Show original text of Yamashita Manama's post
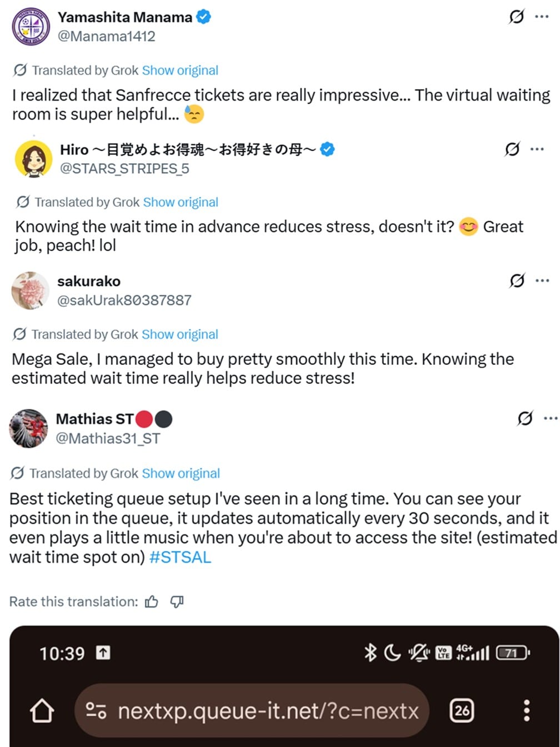 (x=180, y=71)
